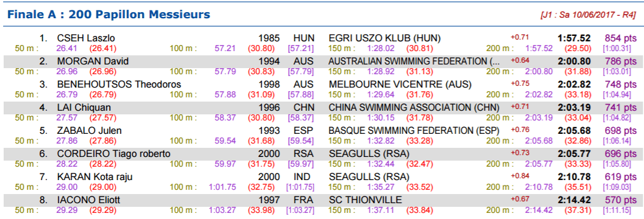Click final time 2:05.77 in bold

point(574,154)
